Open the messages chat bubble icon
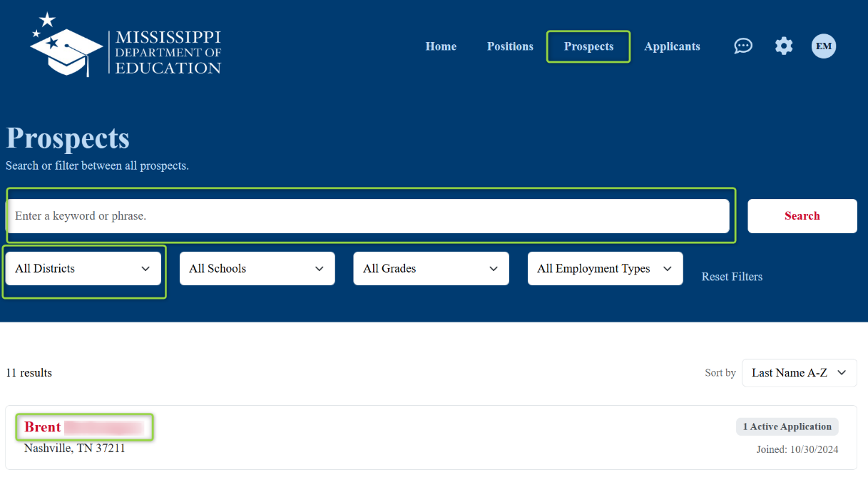The width and height of the screenshot is (868, 480). pyautogui.click(x=743, y=46)
